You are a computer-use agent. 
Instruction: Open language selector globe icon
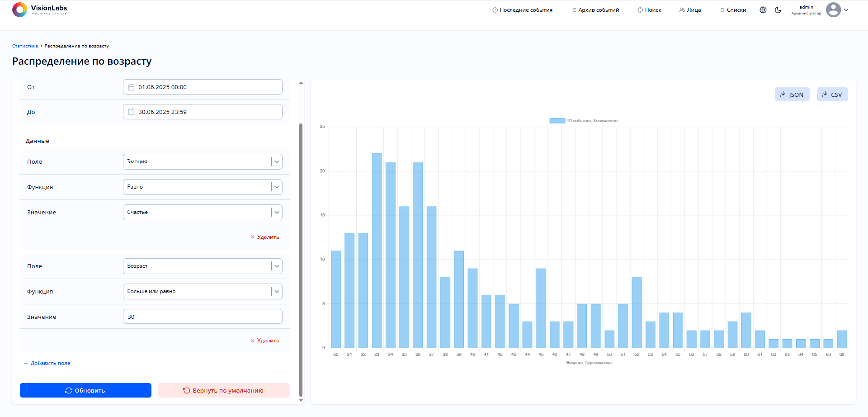coord(763,10)
